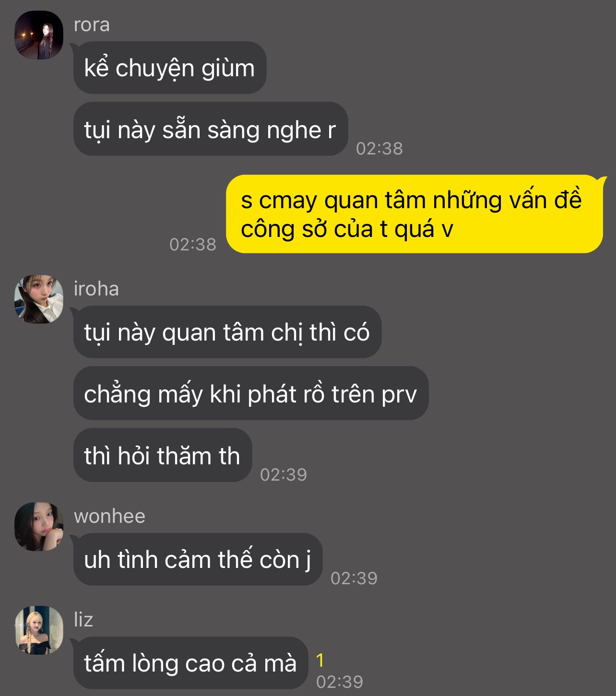Select the "thì hỏi thăm th" message

163,455
